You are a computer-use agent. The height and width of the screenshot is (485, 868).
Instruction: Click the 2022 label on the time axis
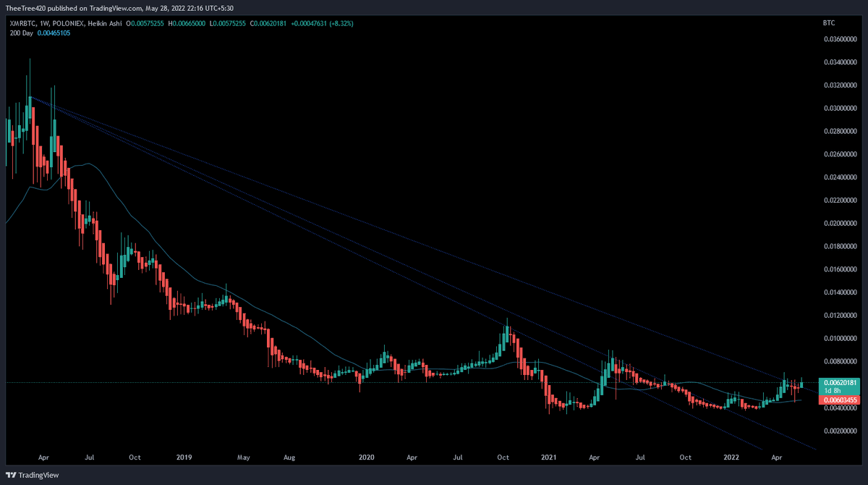pyautogui.click(x=732, y=458)
